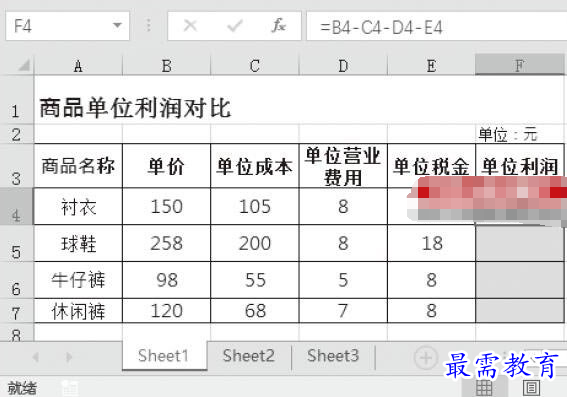Select header cell 单位利润
This screenshot has height=397, width=567.
(x=520, y=166)
